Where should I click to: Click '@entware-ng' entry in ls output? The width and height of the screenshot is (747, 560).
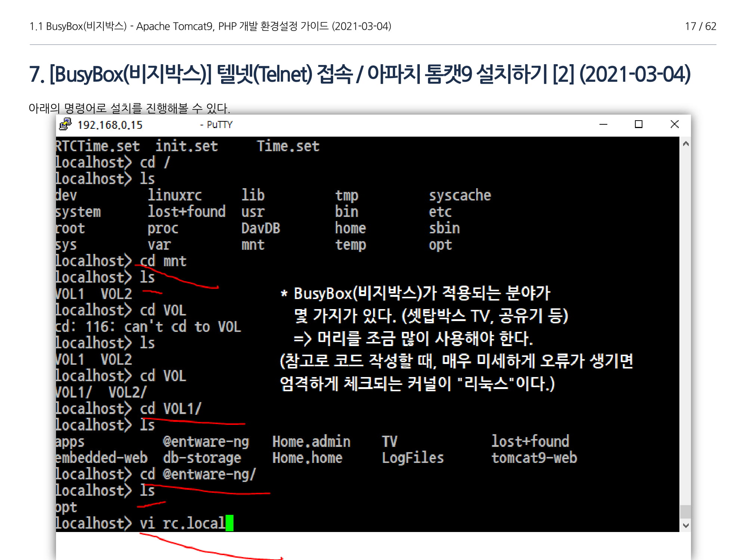click(x=206, y=441)
